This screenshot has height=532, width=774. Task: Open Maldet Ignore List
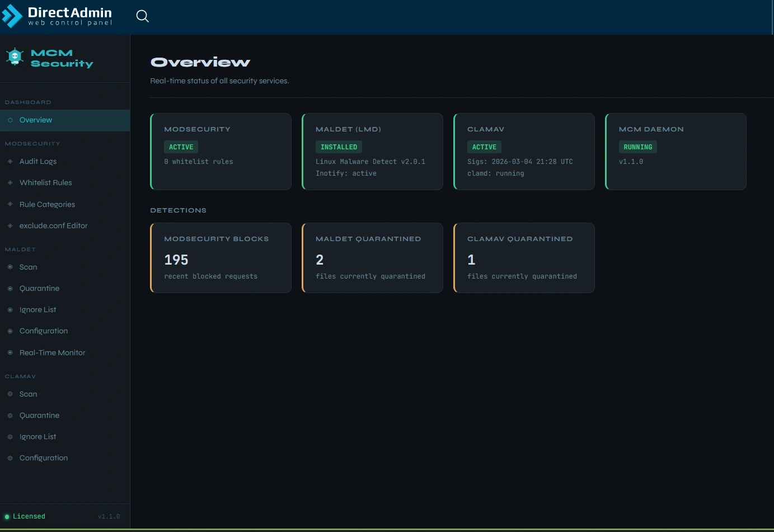(65, 310)
